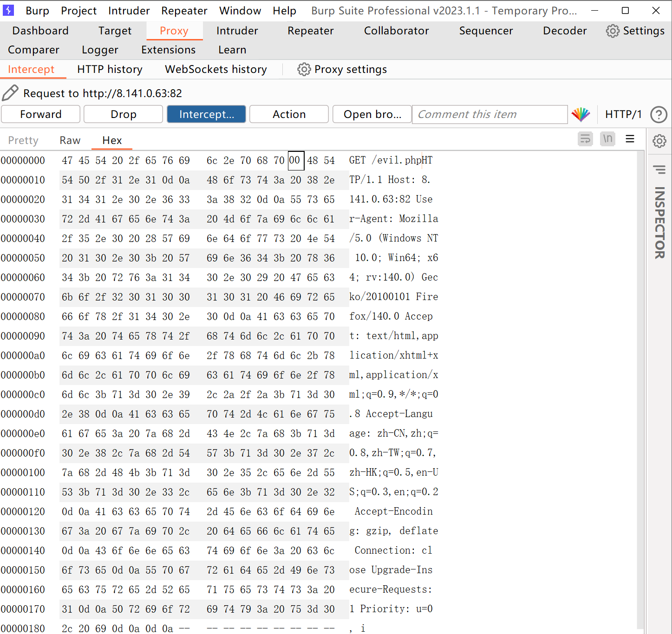
Task: Open the Help menu
Action: tap(284, 11)
